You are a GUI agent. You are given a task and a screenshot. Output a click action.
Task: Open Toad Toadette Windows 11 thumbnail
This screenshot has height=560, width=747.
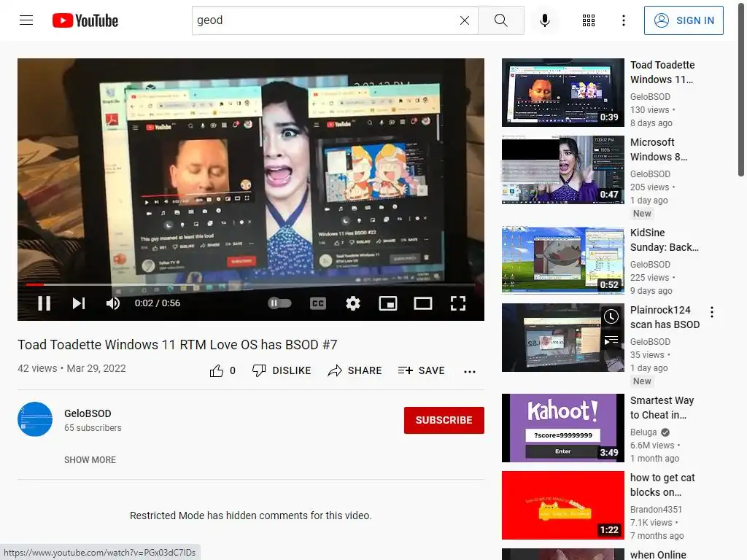pos(562,93)
